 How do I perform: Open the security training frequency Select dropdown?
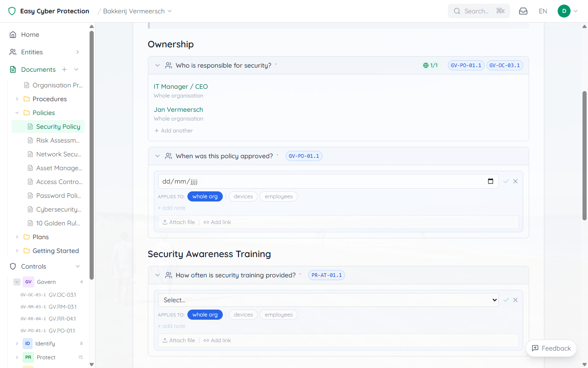[x=328, y=300]
